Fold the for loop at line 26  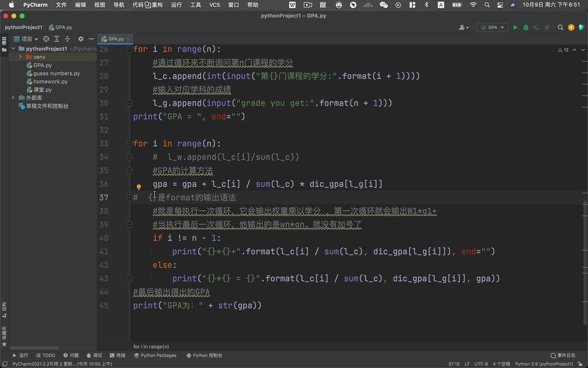click(x=129, y=49)
